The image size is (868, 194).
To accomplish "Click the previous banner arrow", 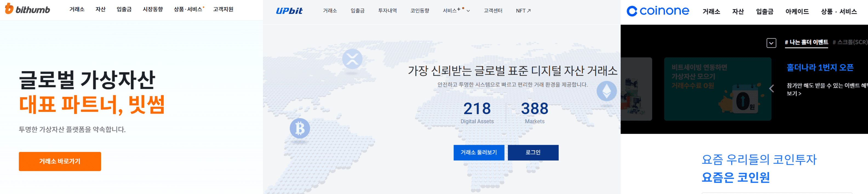I will point(772,89).
